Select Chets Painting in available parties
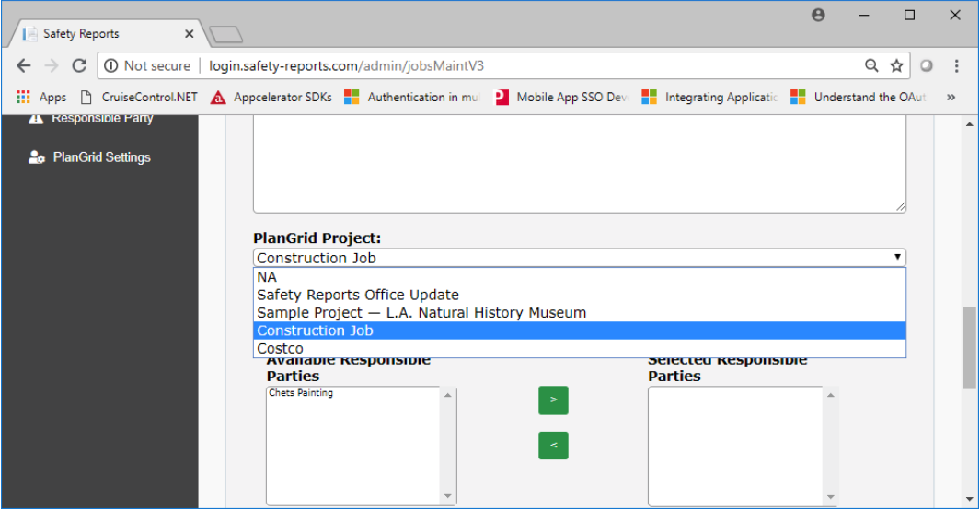The width and height of the screenshot is (980, 510). coord(301,392)
